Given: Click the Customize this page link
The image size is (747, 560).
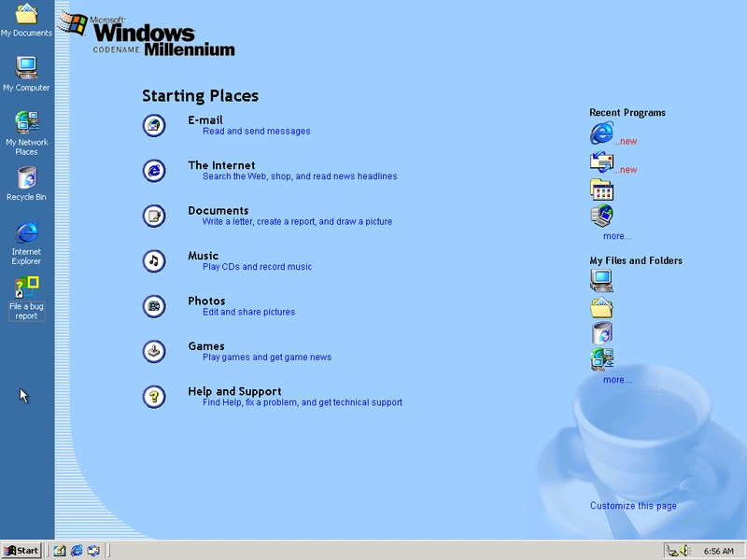Looking at the screenshot, I should 633,505.
